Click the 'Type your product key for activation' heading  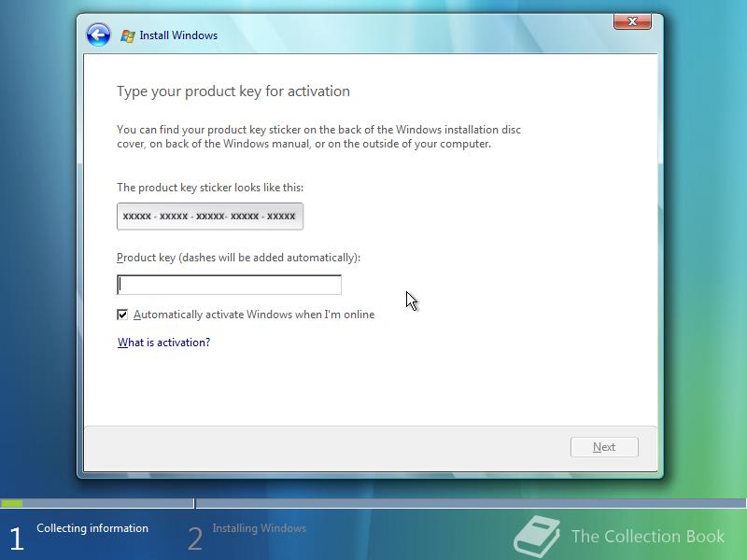233,91
